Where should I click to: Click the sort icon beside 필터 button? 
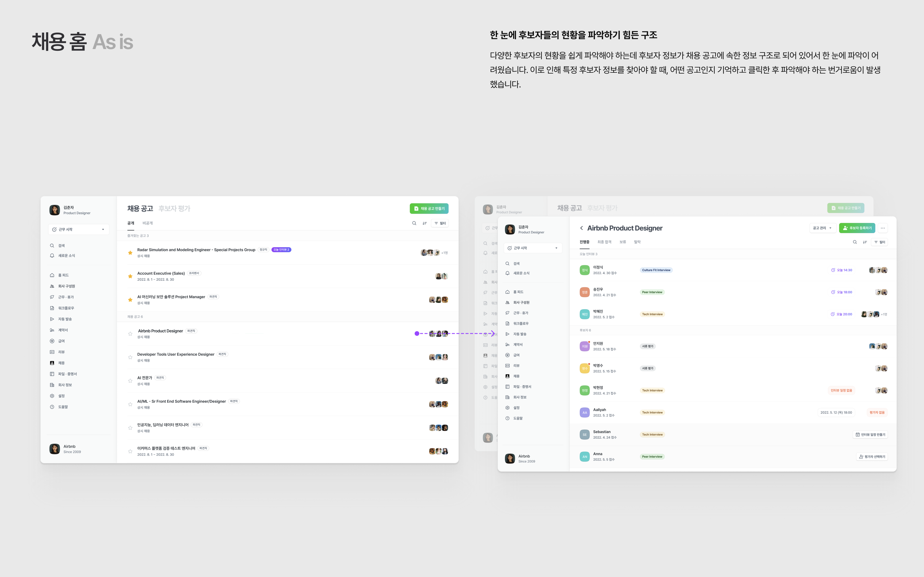point(424,223)
